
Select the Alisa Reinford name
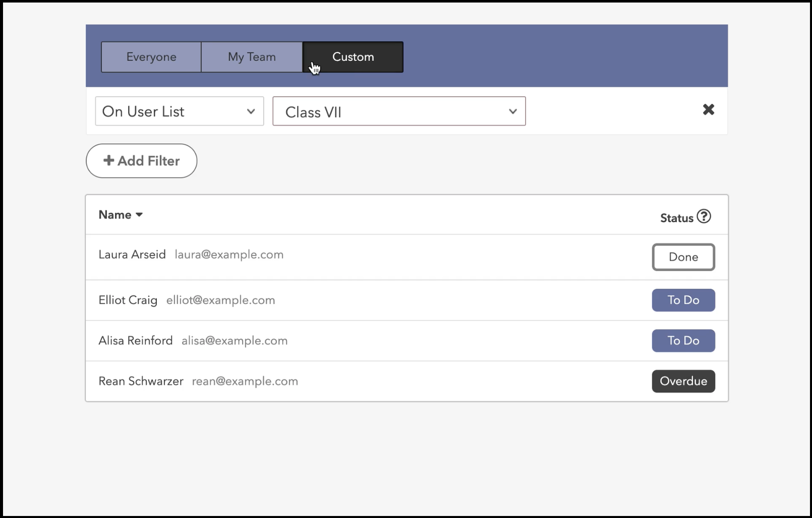coord(135,341)
